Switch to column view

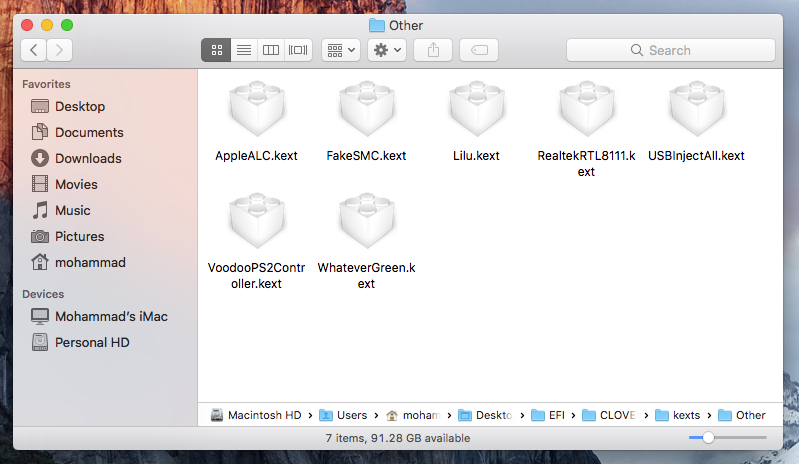pos(271,50)
